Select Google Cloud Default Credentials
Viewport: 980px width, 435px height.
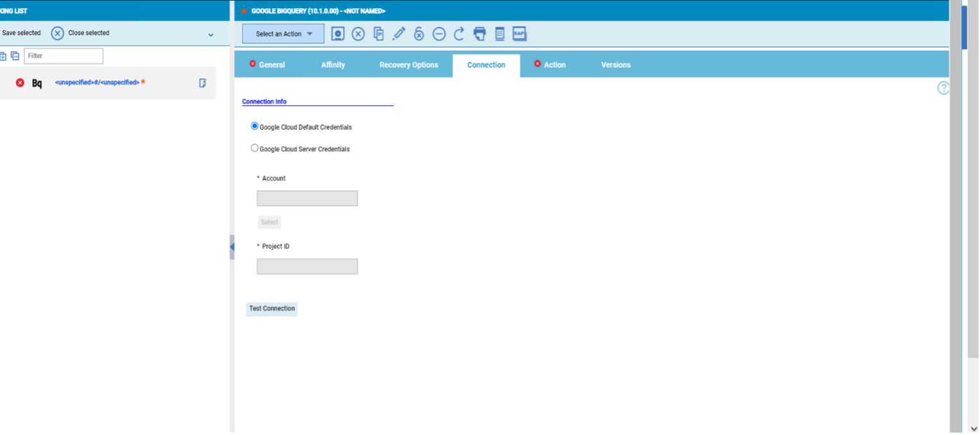254,126
